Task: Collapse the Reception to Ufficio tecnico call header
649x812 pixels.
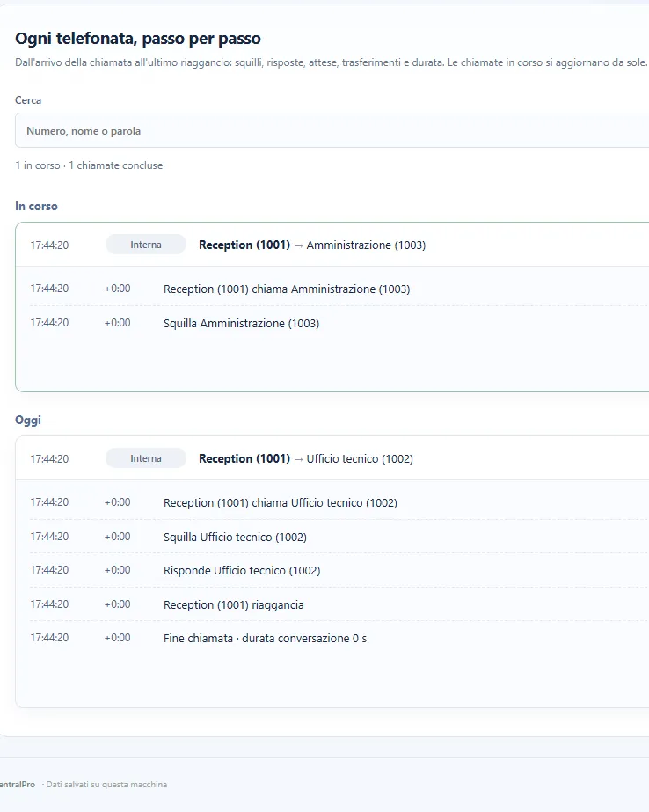Action: [332, 458]
